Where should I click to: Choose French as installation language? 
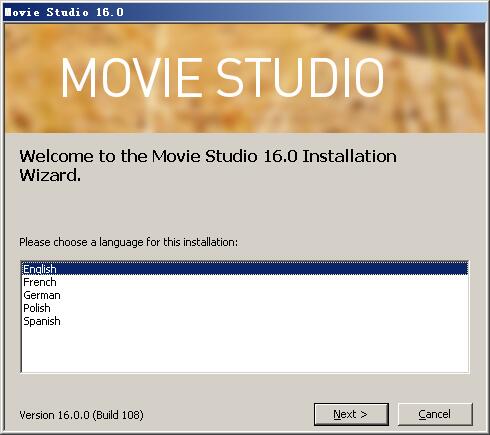pos(40,282)
